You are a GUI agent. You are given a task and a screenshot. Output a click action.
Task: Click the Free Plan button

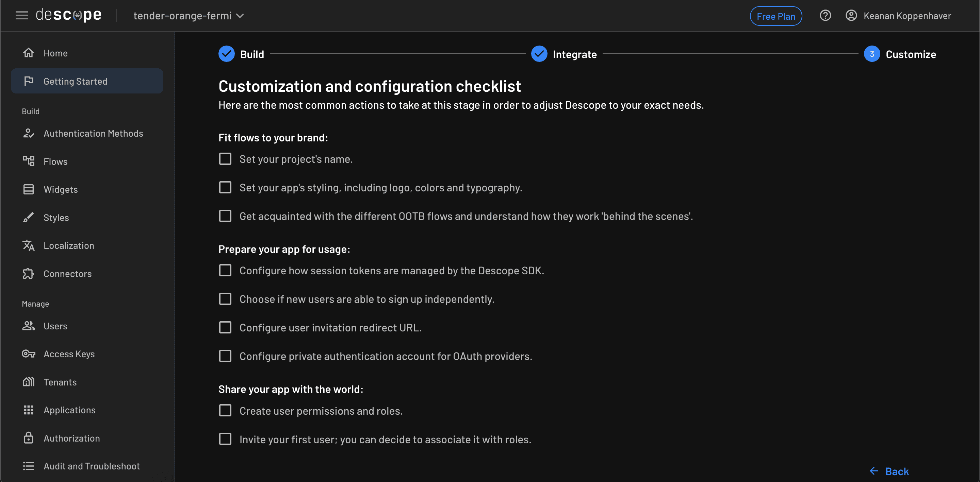[x=775, y=16]
